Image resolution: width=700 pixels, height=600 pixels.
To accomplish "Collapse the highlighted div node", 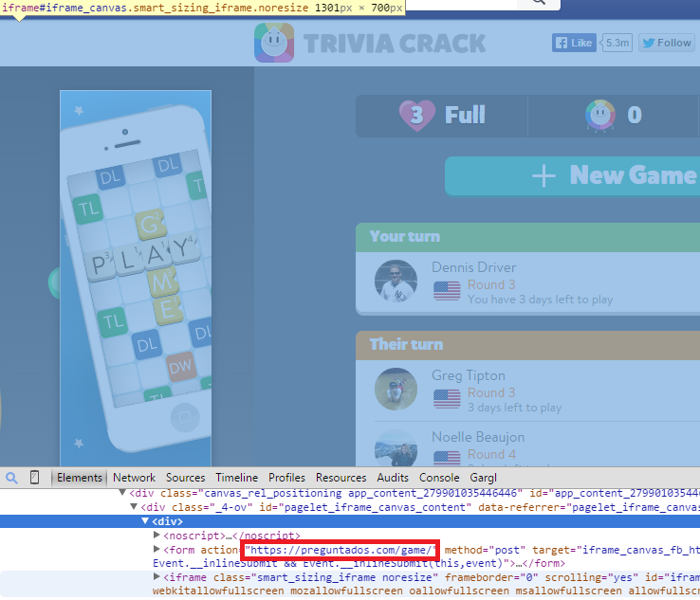I will coord(145,521).
